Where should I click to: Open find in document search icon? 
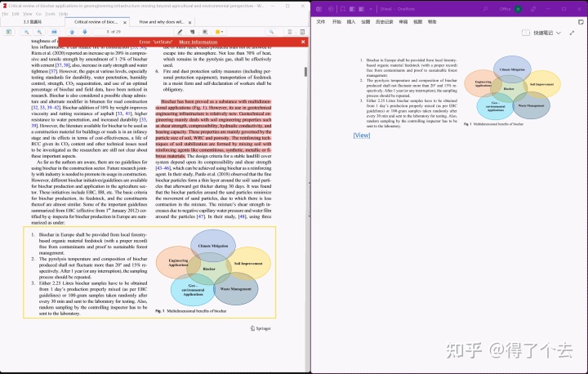click(271, 32)
